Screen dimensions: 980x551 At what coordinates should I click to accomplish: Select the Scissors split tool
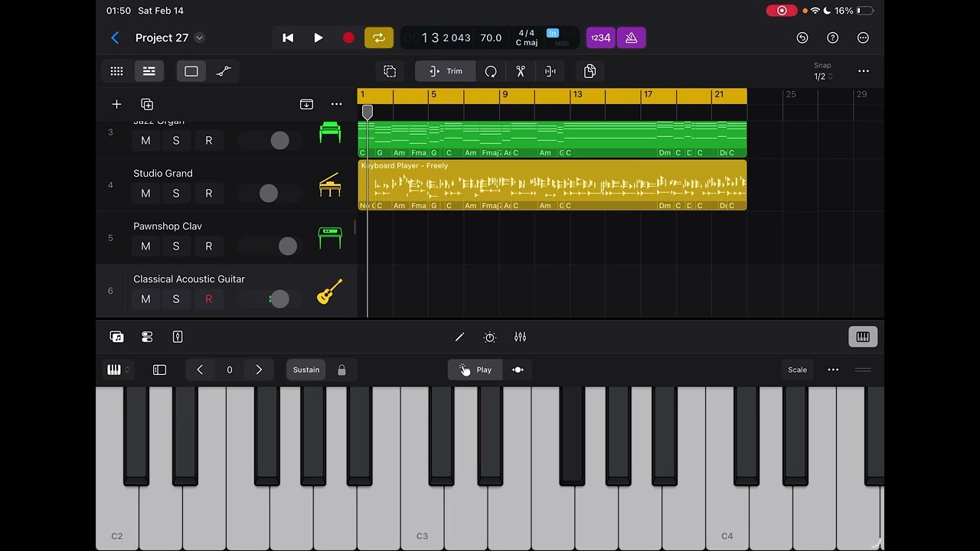[x=521, y=71]
